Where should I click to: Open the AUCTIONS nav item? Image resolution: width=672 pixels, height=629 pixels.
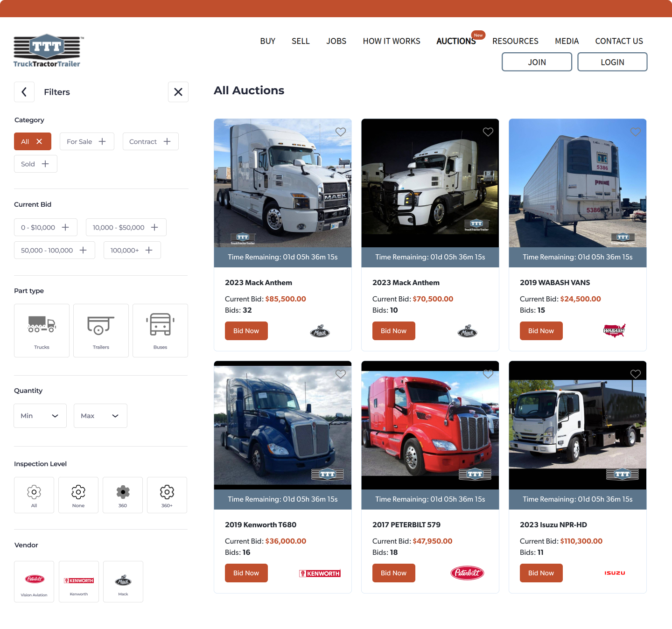pos(456,41)
